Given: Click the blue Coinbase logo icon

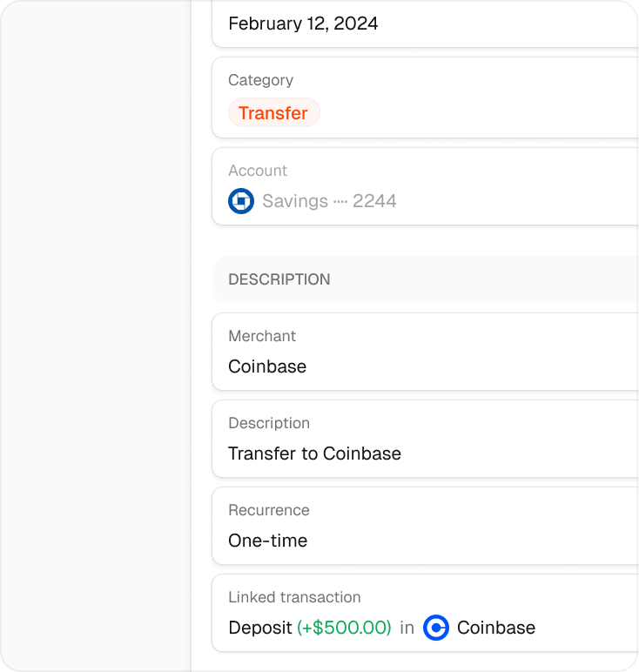Looking at the screenshot, I should (436, 628).
